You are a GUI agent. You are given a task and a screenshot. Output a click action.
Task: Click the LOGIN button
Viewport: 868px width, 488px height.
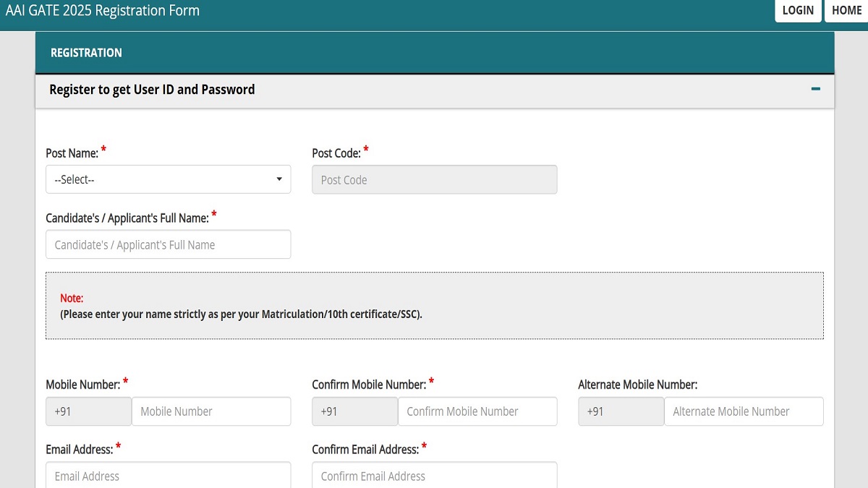pos(798,11)
